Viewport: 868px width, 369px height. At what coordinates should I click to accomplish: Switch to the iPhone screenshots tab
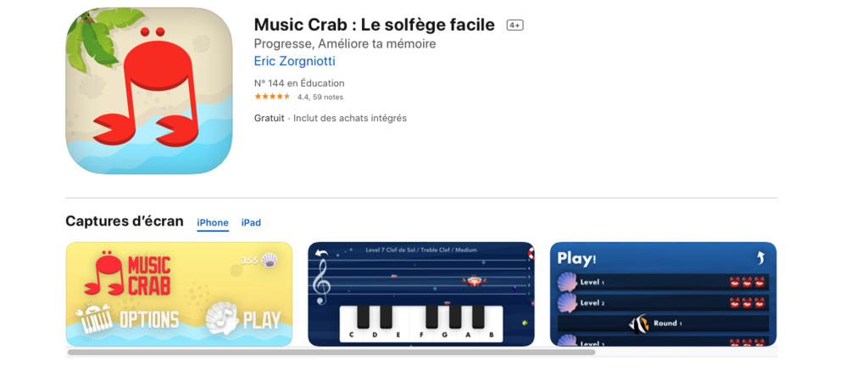pos(213,223)
